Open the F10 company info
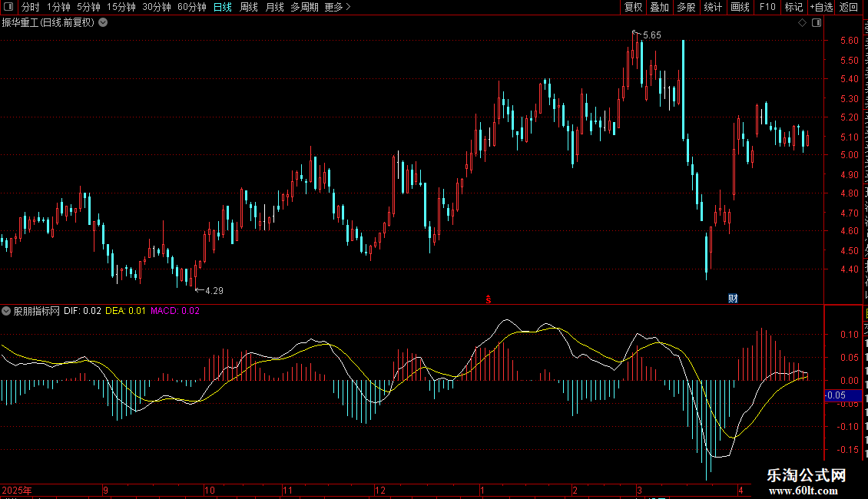 (x=767, y=7)
